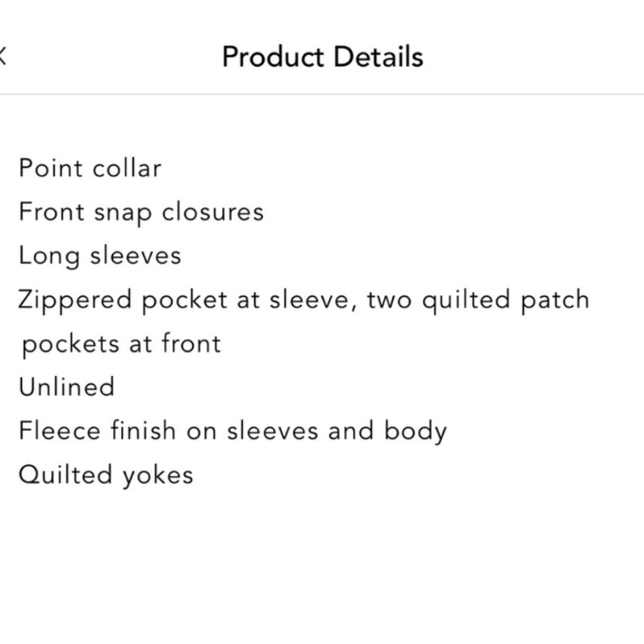Click the Zippered pocket at sleeve text
This screenshot has height=644, width=644.
pos(184,300)
